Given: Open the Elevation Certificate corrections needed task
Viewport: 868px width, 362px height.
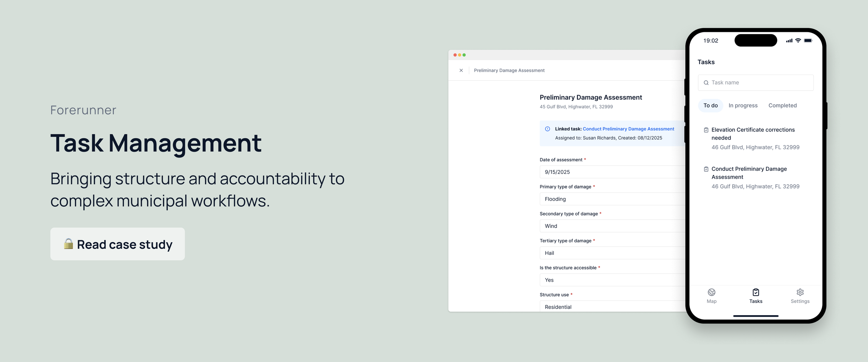Looking at the screenshot, I should (756, 138).
